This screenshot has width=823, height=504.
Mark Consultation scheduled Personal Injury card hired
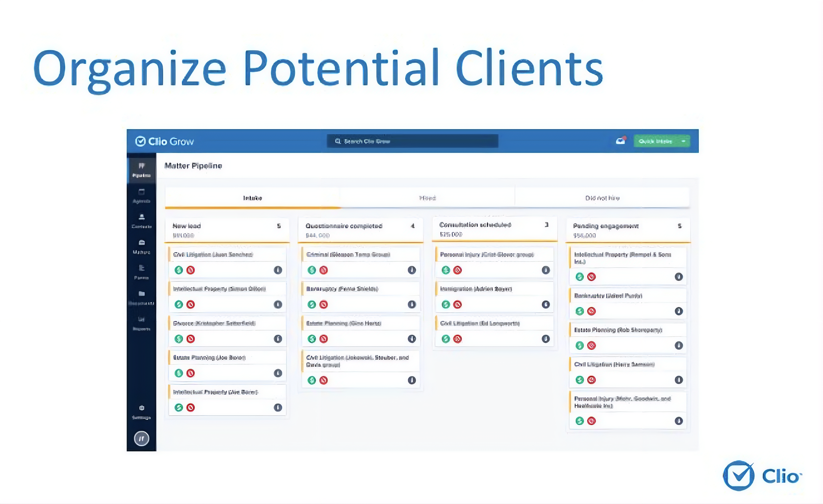click(446, 270)
